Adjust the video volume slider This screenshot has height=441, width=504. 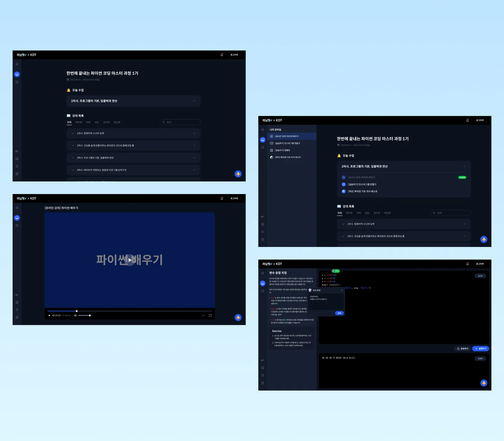85,315
